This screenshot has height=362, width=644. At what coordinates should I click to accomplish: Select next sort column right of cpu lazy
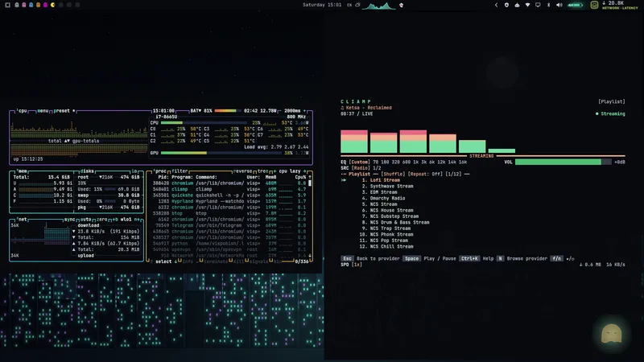(304, 171)
